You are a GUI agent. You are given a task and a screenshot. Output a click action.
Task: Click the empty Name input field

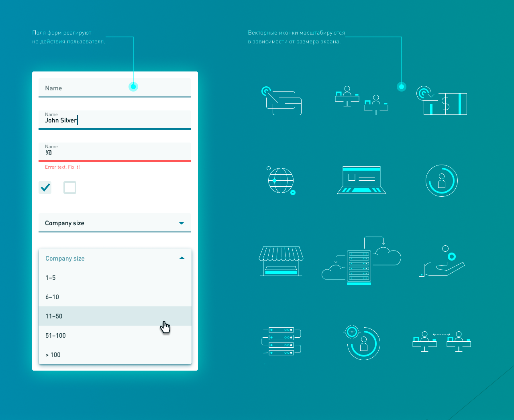coord(115,88)
